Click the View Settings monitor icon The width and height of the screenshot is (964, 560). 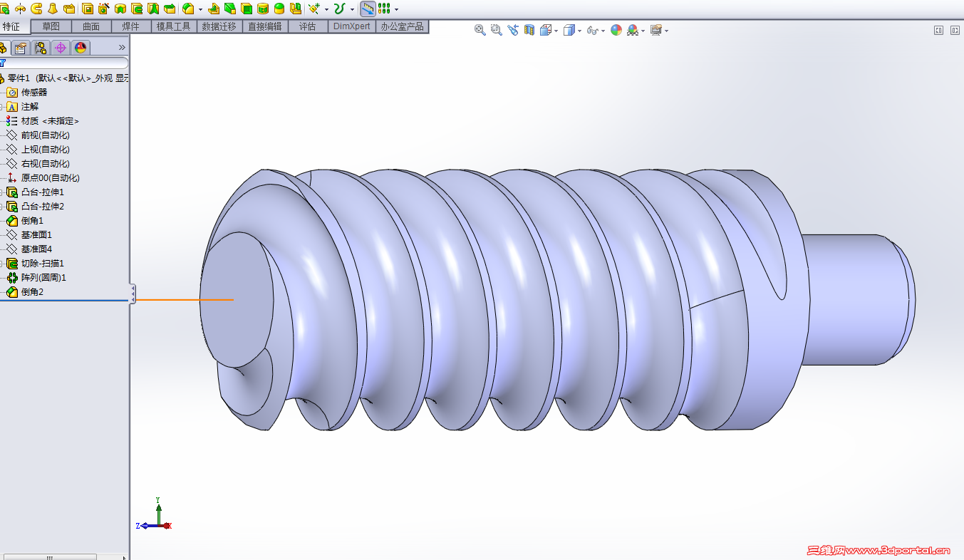pos(656,30)
